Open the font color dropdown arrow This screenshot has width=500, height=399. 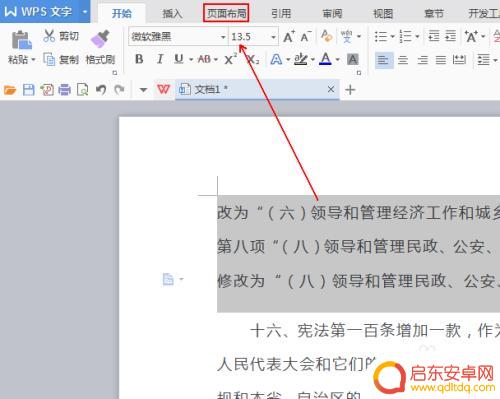(x=338, y=60)
